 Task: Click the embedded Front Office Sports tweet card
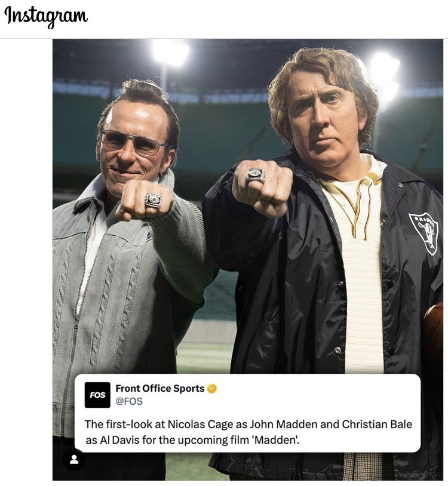point(247,413)
